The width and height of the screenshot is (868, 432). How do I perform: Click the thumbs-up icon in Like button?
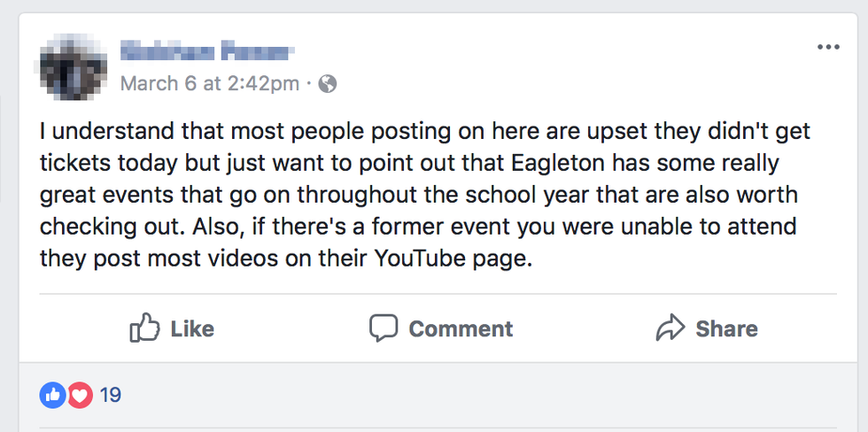click(x=143, y=328)
